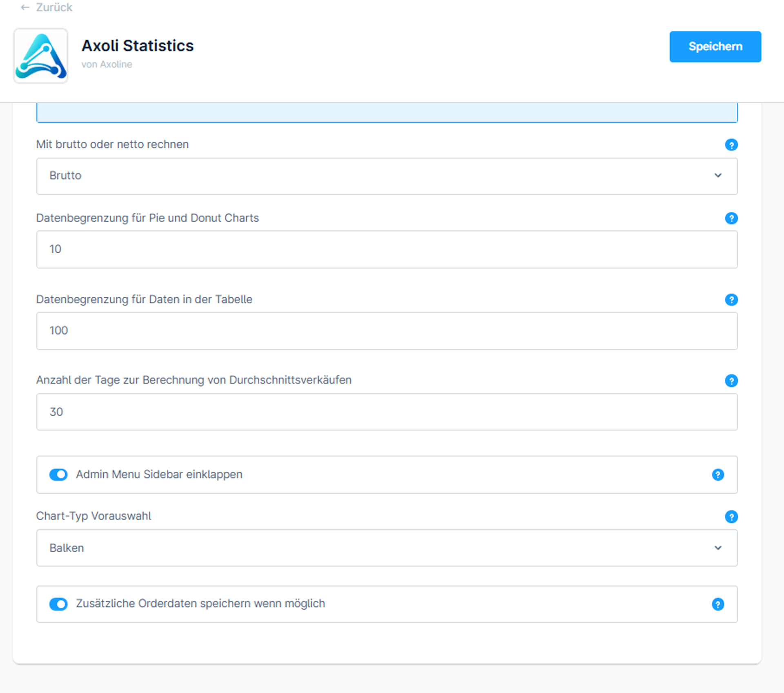Click the 'Admin Menu Sidebar einklappen' label text

pos(159,475)
